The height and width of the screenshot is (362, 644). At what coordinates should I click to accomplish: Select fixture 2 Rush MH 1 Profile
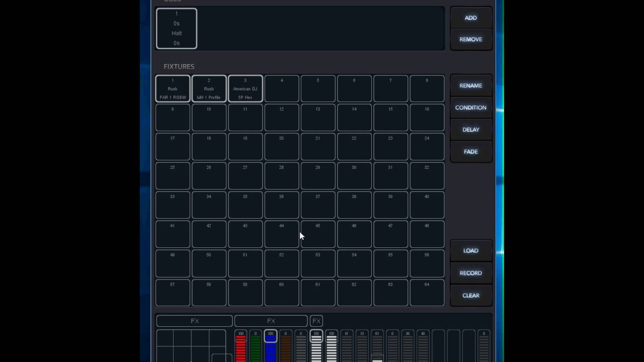(x=209, y=88)
